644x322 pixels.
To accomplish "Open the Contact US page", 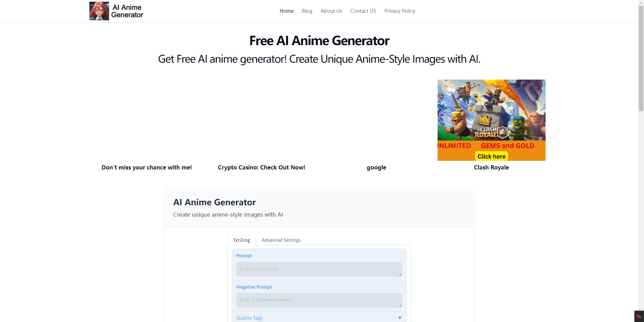I will (x=363, y=11).
